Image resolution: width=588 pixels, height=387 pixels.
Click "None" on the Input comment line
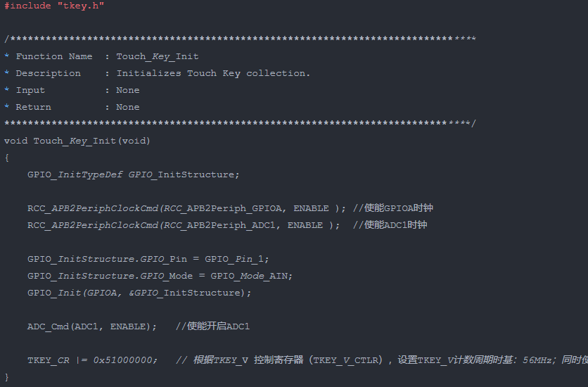point(127,90)
